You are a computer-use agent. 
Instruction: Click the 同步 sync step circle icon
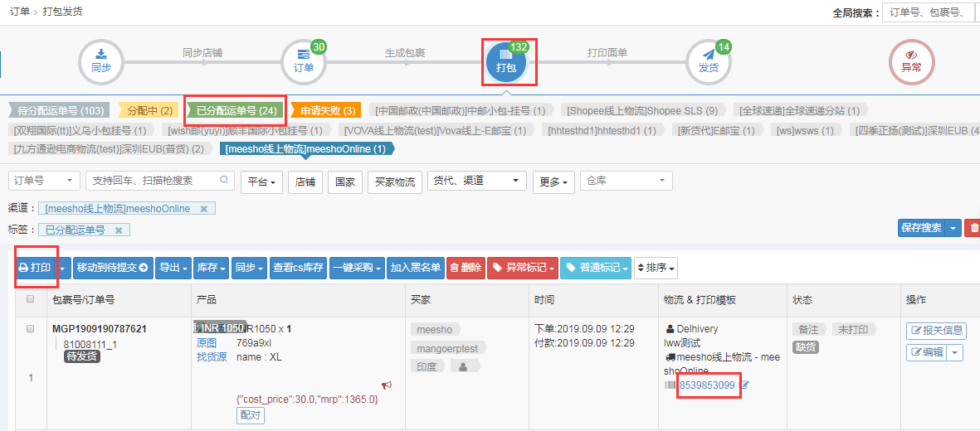(x=100, y=62)
